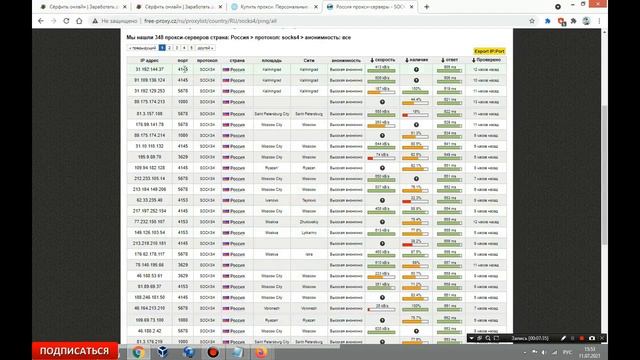Open the Extensions puzzle-piece menu

click(x=573, y=21)
